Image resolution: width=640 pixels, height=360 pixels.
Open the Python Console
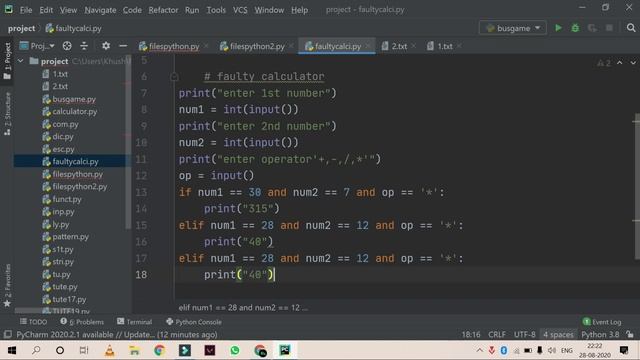coord(194,322)
